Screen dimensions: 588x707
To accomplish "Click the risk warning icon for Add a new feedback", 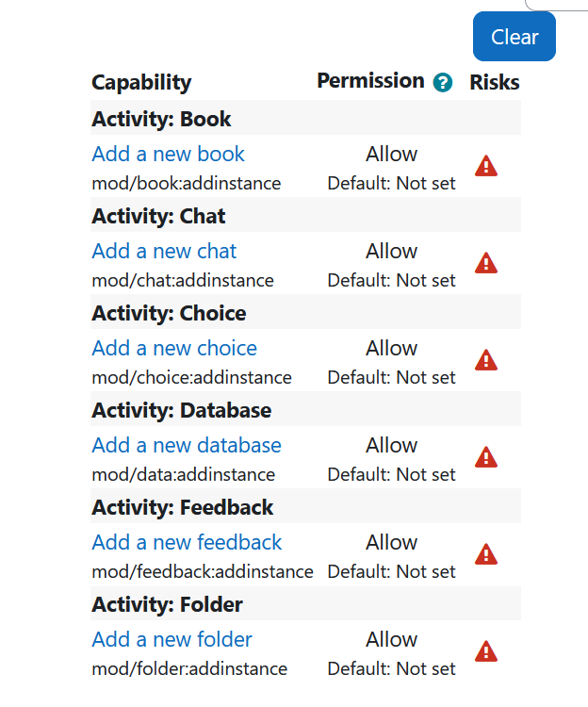I will click(x=485, y=554).
